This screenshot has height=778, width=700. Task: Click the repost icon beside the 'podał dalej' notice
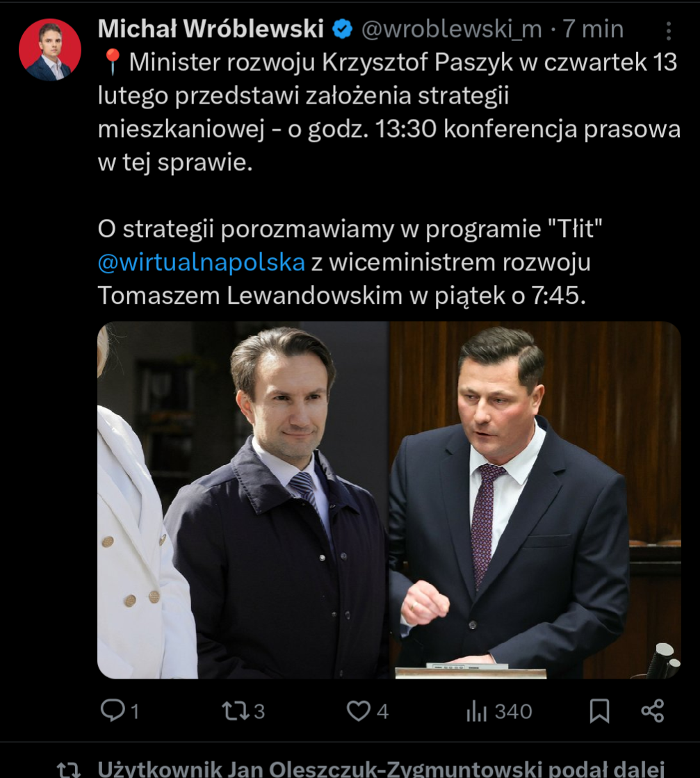coord(69,770)
